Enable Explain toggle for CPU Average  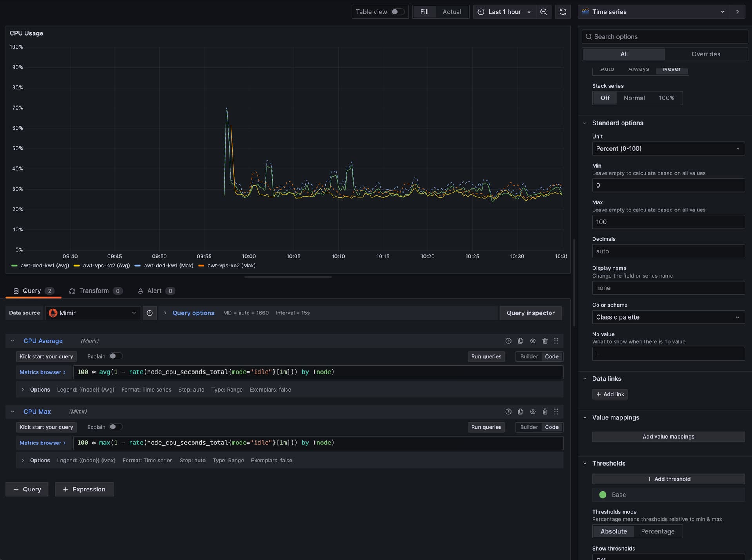[116, 356]
